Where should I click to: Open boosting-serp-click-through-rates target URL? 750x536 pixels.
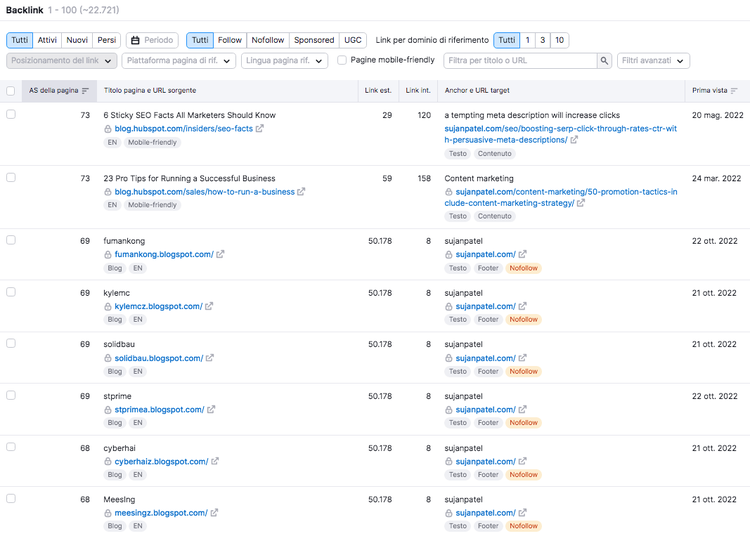click(x=560, y=134)
